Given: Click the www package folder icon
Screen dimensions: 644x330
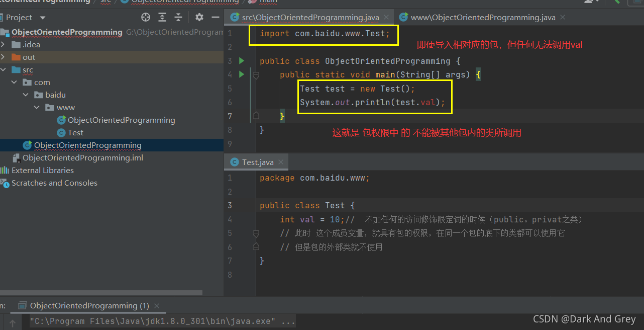Looking at the screenshot, I should coord(49,108).
